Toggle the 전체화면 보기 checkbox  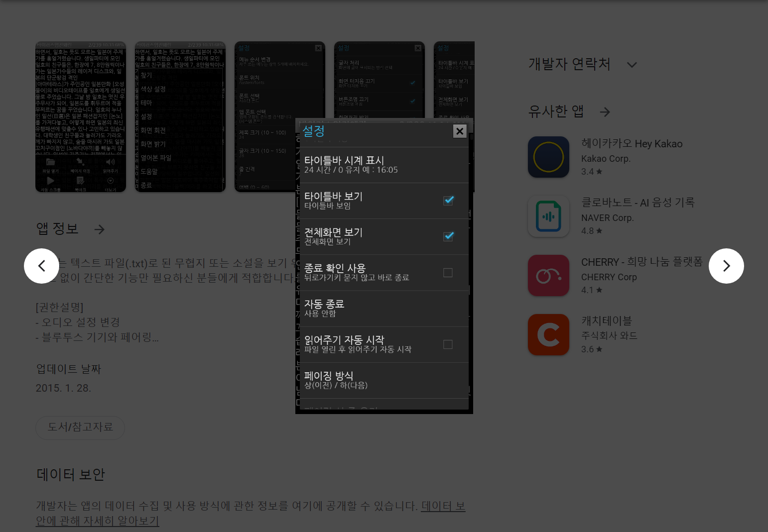click(448, 236)
